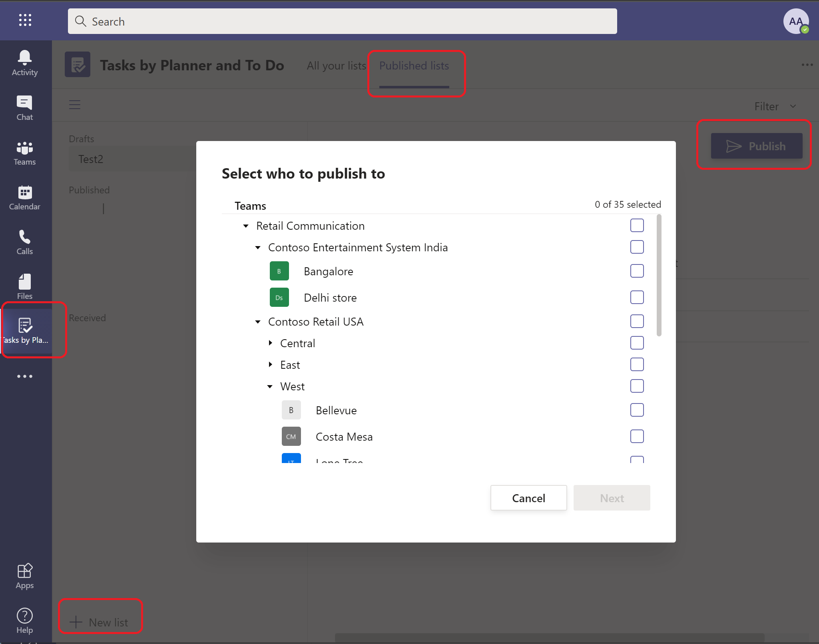819x644 pixels.
Task: Select the Published lists tab
Action: pyautogui.click(x=413, y=65)
